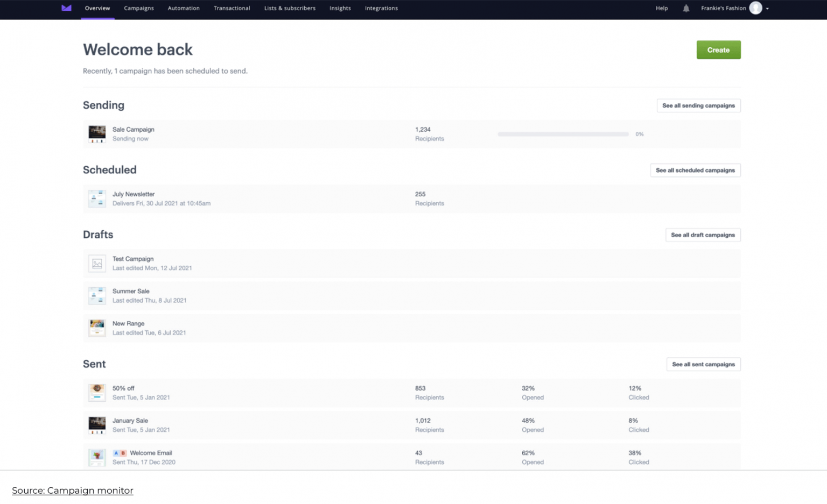See all sent campaigns

703,364
